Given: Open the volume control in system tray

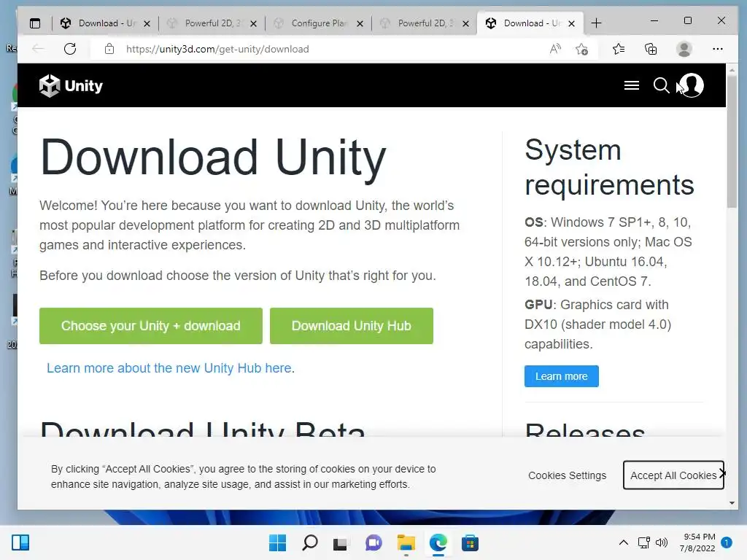Looking at the screenshot, I should tap(661, 542).
